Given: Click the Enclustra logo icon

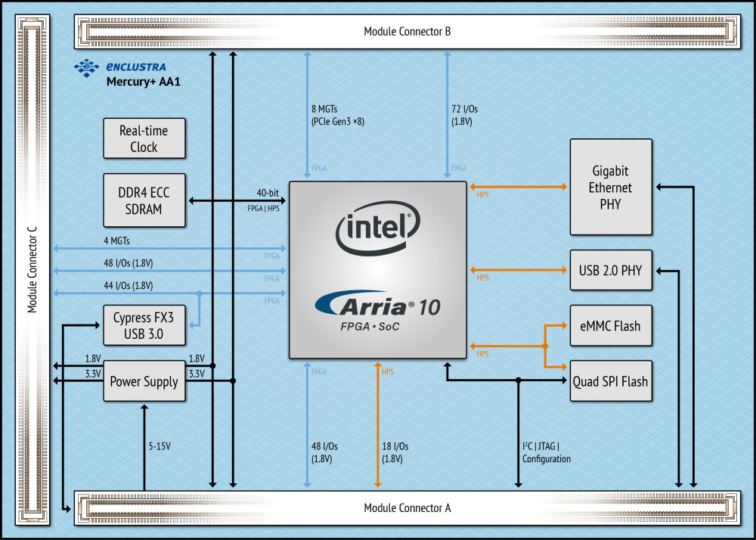Looking at the screenshot, I should tap(86, 68).
